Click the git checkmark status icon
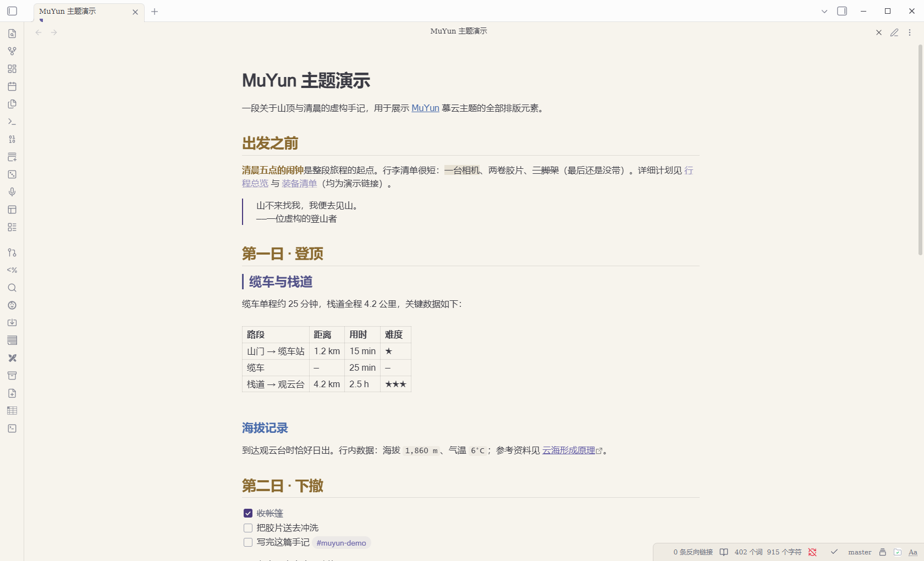This screenshot has width=924, height=561. [834, 552]
